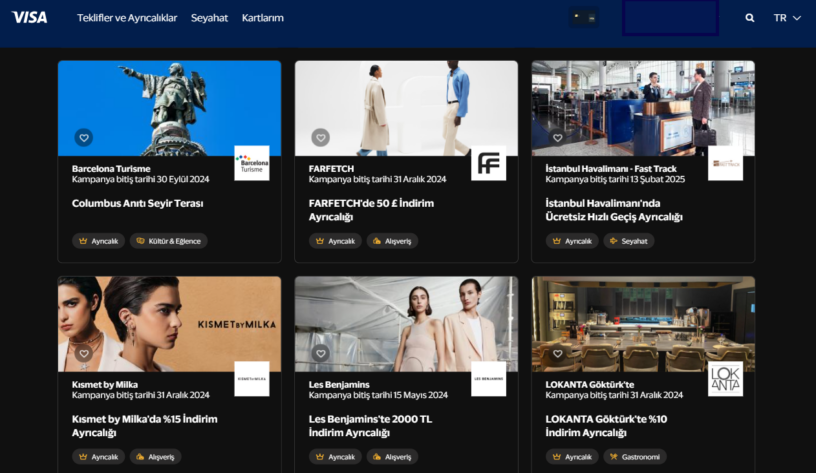Favorite the İstanbul Havalimanı Fast Track offer
This screenshot has width=816, height=473.
click(557, 137)
